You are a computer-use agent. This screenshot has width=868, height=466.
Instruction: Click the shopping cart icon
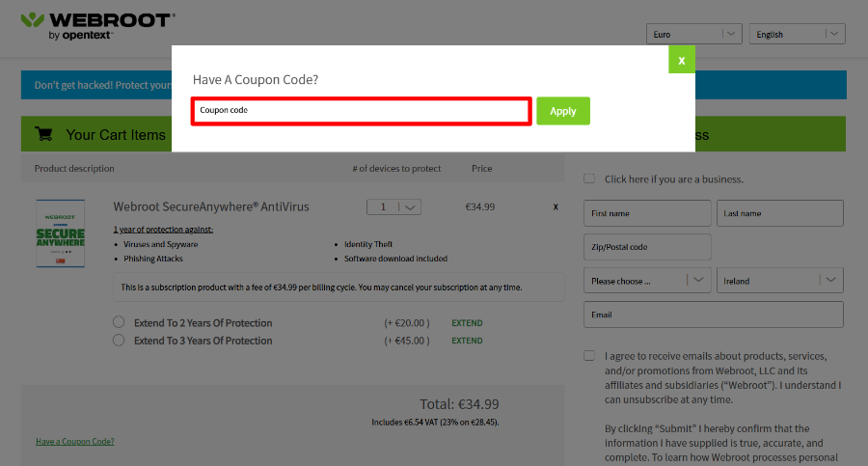pyautogui.click(x=43, y=134)
